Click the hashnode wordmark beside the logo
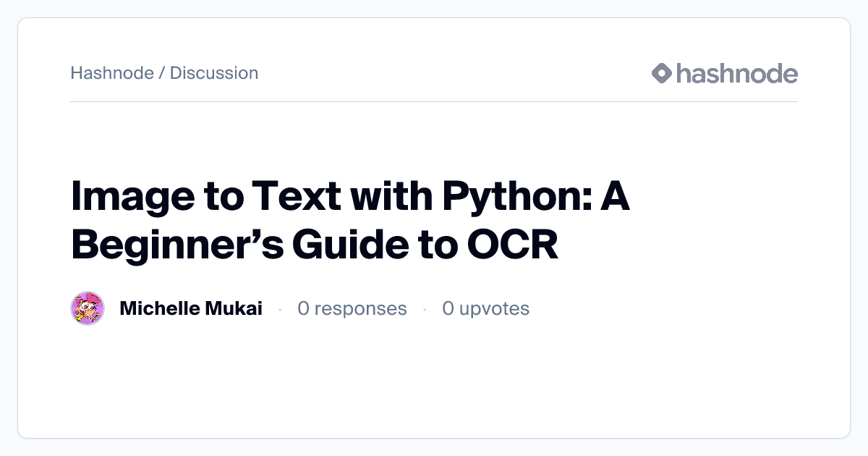Image resolution: width=868 pixels, height=456 pixels. (x=736, y=73)
